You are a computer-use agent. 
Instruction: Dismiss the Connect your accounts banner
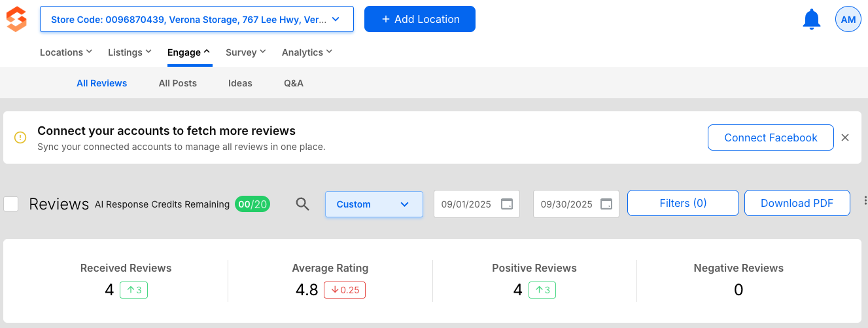click(x=845, y=137)
